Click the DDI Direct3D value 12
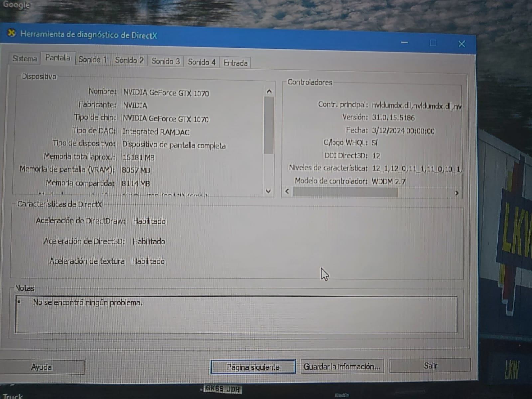This screenshot has width=532, height=399. 376,156
